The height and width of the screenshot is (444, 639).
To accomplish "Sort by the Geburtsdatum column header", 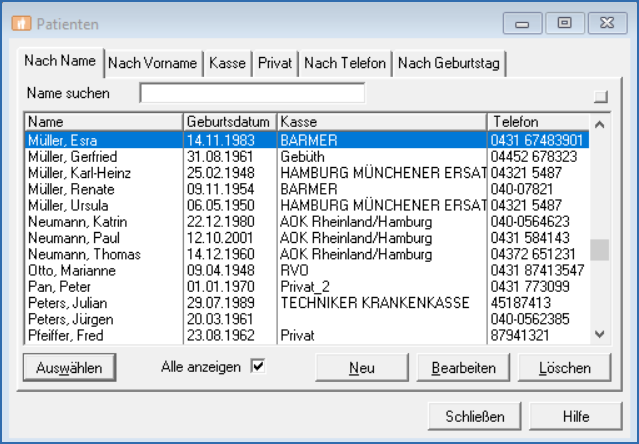I will click(x=230, y=122).
